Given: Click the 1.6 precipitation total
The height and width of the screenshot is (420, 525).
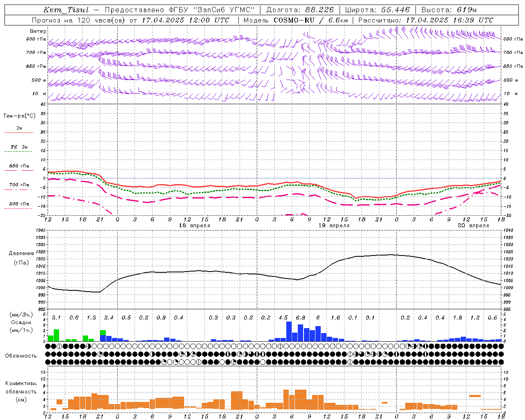Looking at the screenshot, I should pos(336,318).
